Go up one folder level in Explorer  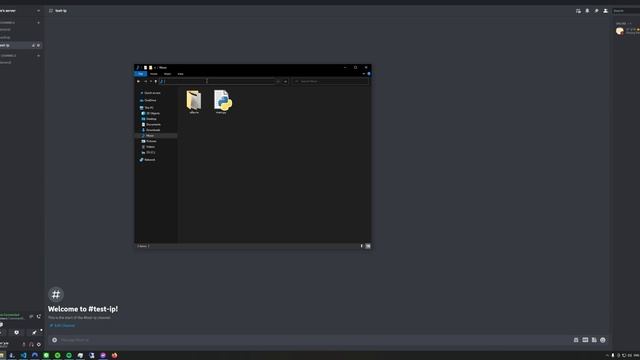(x=156, y=81)
